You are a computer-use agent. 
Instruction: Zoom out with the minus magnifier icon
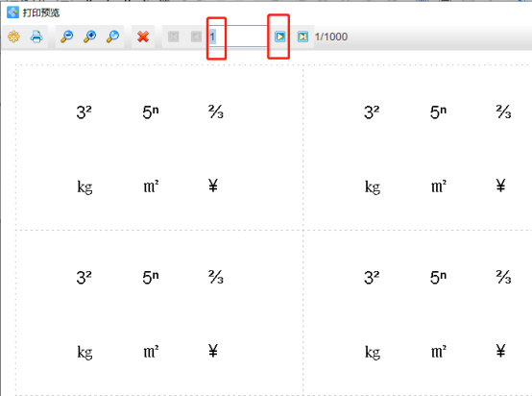(66, 37)
